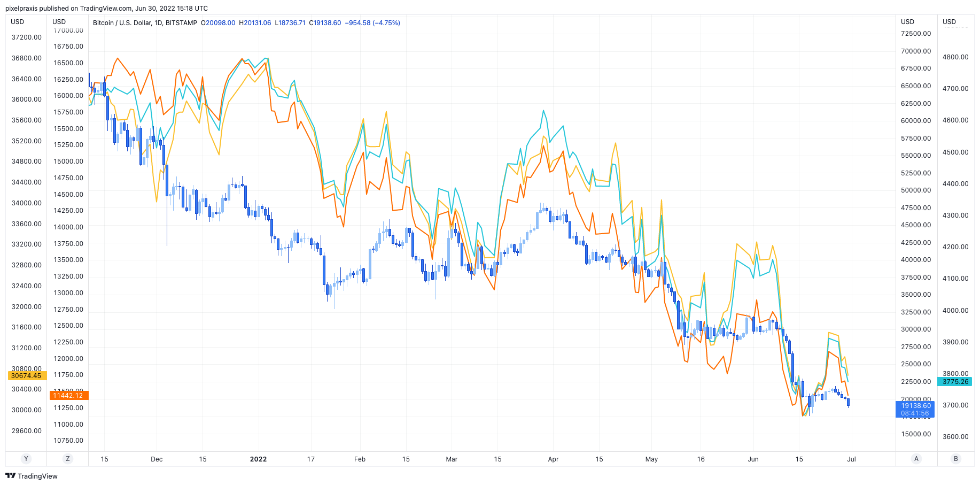Viewport: 980px width, 485px height.
Task: Click the '16' date label on the time axis
Action: point(701,459)
